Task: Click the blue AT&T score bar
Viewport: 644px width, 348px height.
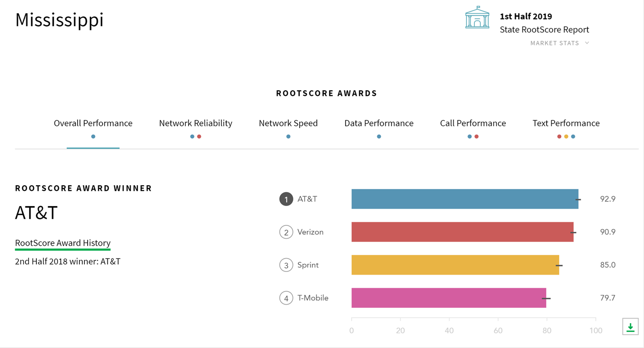Action: point(464,199)
